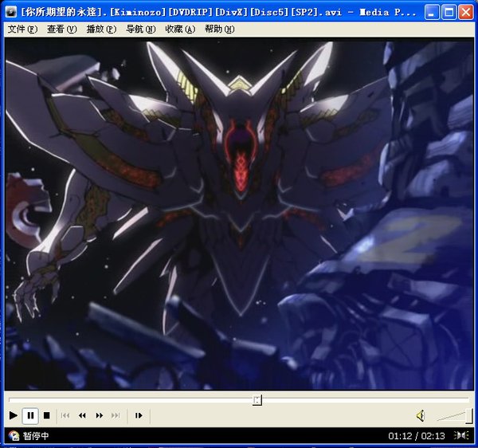Click the seek bar thumb

(257, 399)
